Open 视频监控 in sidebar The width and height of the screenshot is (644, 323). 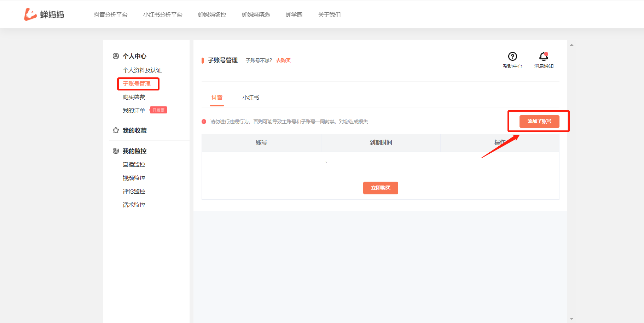pos(134,178)
